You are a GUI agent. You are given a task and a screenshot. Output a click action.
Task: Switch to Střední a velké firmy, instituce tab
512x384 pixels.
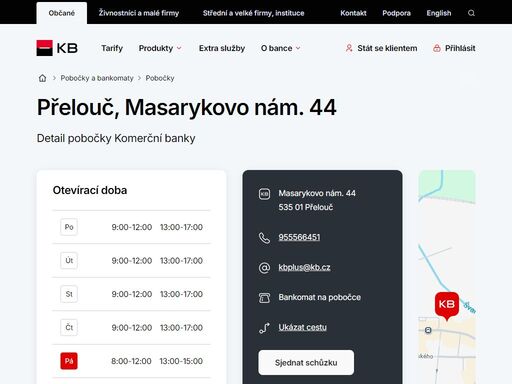253,13
